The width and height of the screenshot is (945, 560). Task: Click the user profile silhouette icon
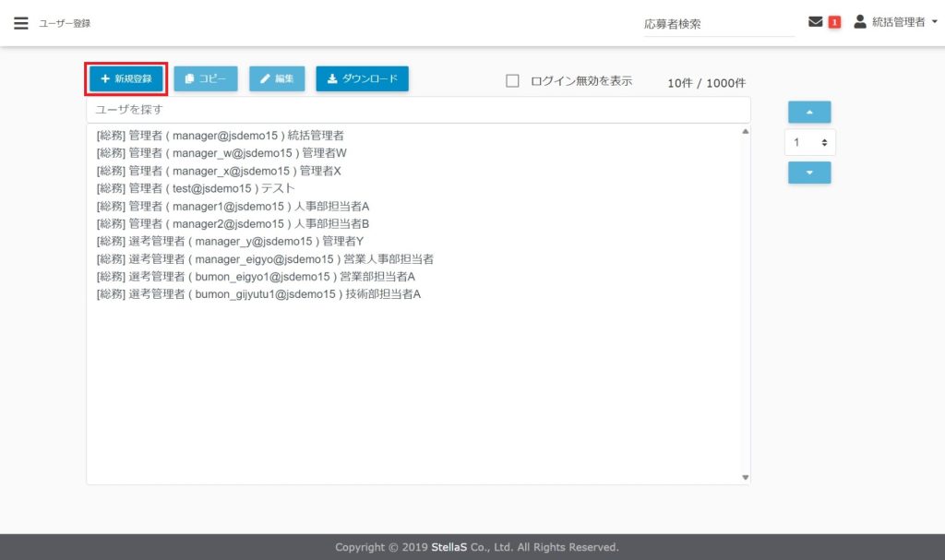pyautogui.click(x=860, y=21)
